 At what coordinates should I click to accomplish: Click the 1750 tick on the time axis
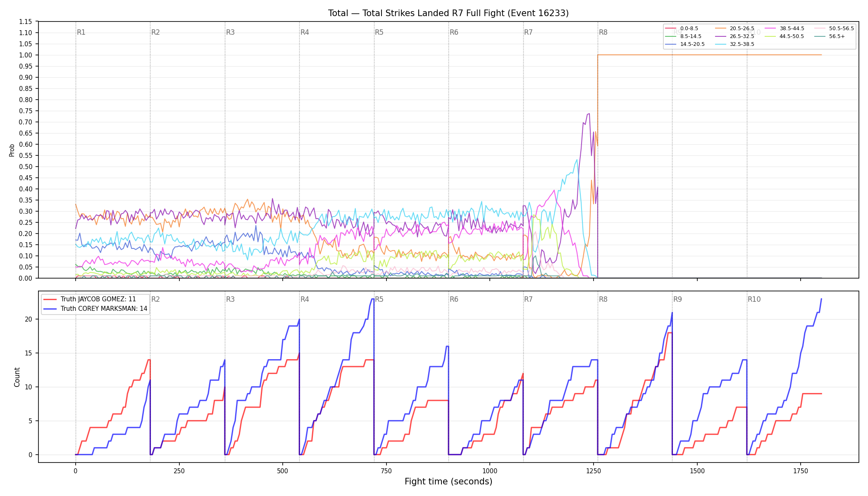click(x=801, y=471)
